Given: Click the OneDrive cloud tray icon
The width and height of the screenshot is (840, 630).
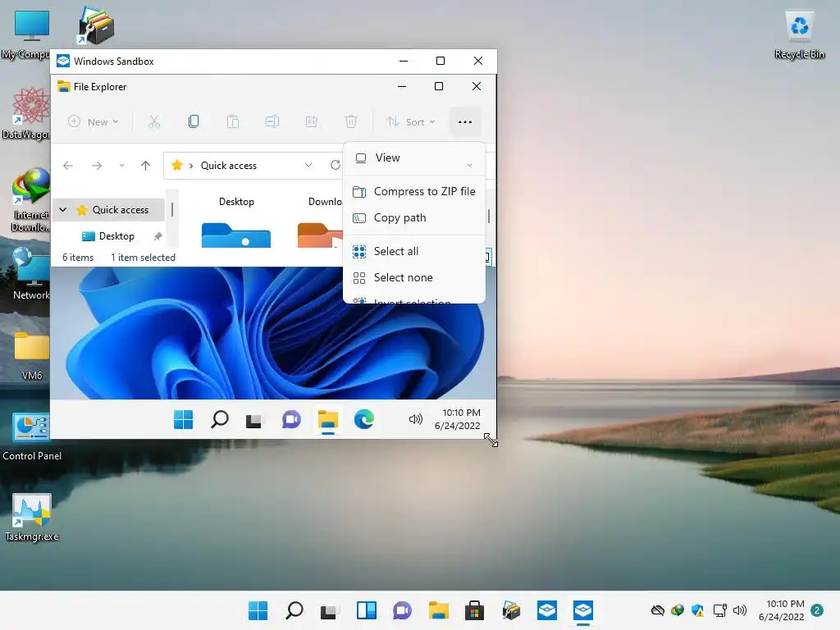Looking at the screenshot, I should click(x=657, y=610).
